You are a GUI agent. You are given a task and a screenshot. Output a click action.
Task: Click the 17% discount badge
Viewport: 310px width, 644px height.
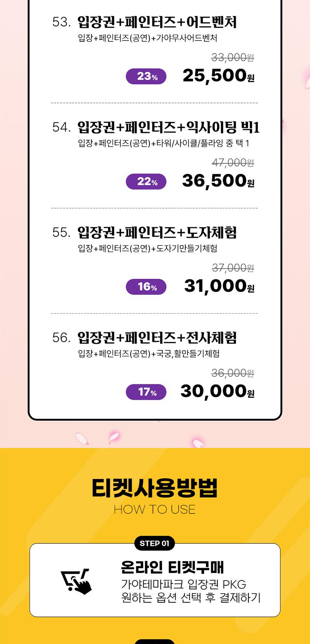coord(146,392)
